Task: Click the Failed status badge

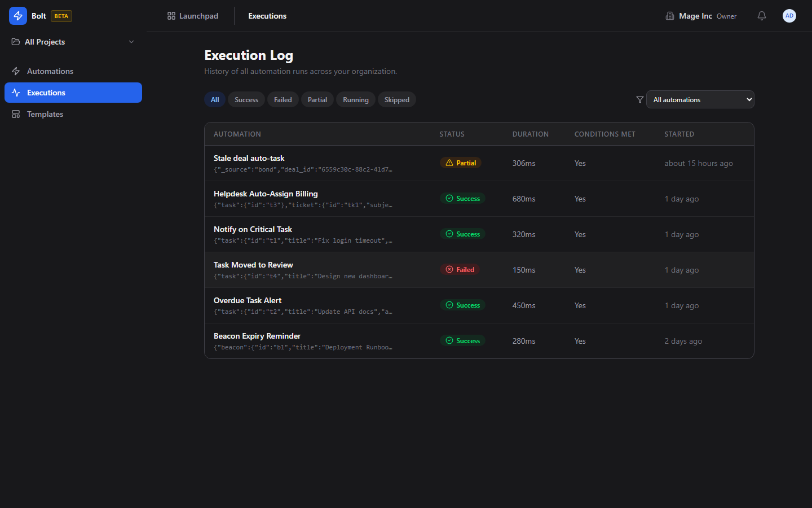Action: point(460,270)
